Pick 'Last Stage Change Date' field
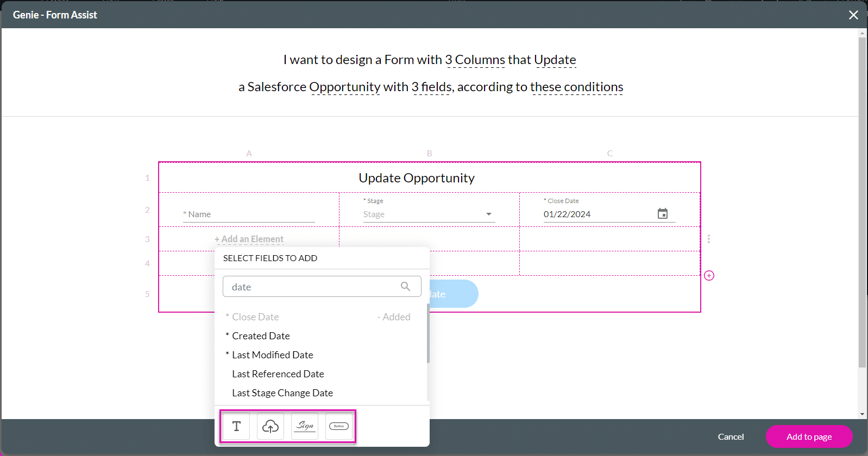 (282, 393)
